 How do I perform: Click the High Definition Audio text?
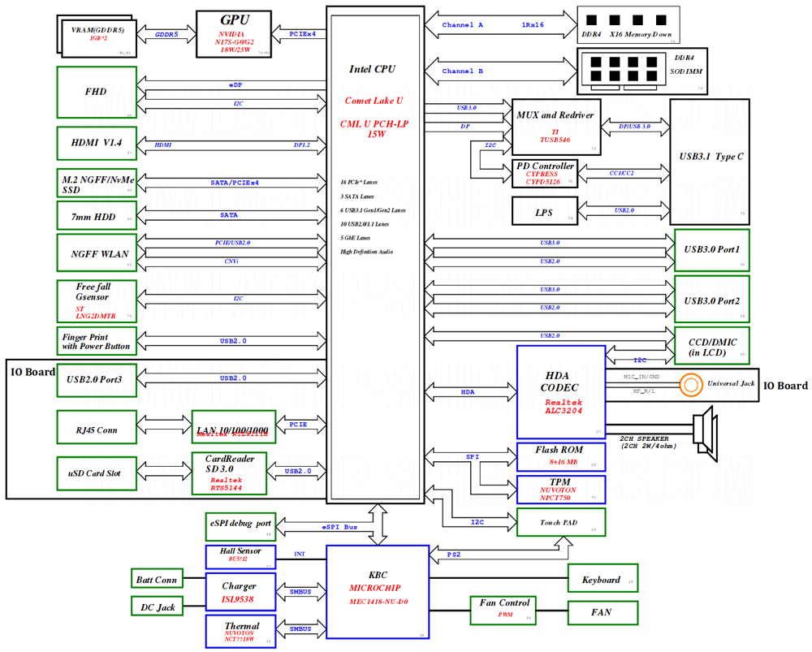point(367,252)
